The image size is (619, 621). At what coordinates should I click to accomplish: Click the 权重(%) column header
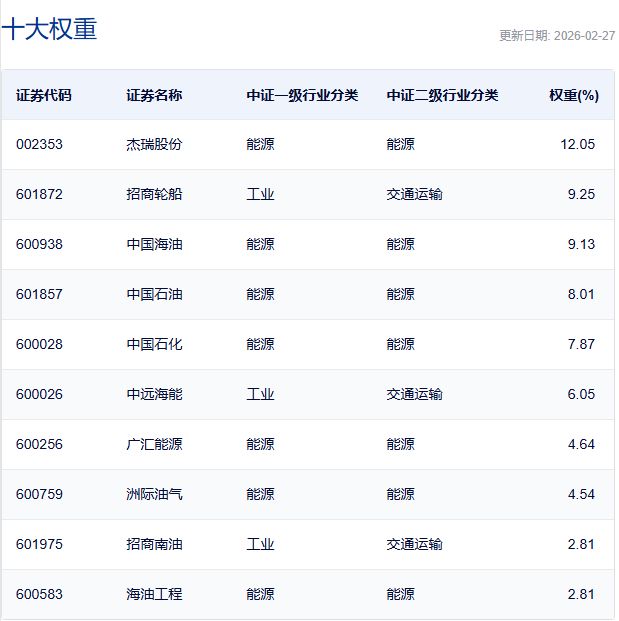(573, 96)
